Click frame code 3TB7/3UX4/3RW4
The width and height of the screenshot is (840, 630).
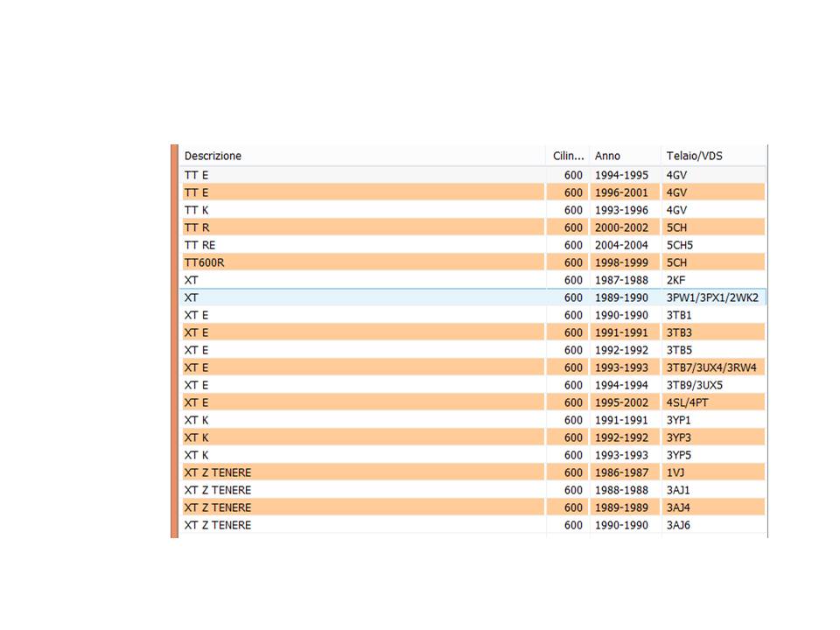coord(711,367)
